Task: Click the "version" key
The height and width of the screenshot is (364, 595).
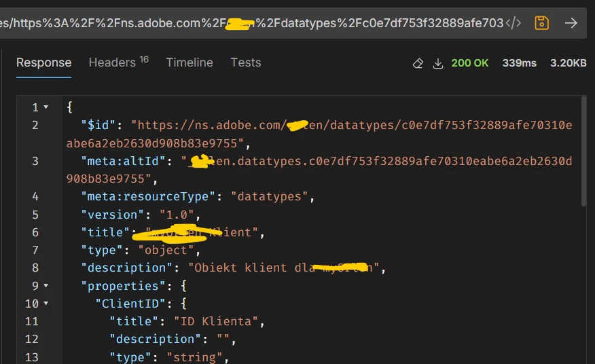Action: click(x=112, y=215)
